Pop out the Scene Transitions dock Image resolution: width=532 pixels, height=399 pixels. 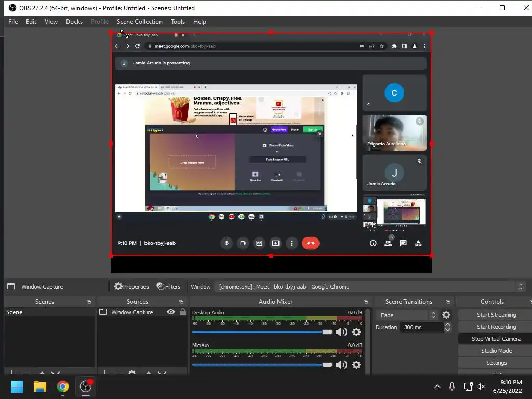tap(447, 302)
